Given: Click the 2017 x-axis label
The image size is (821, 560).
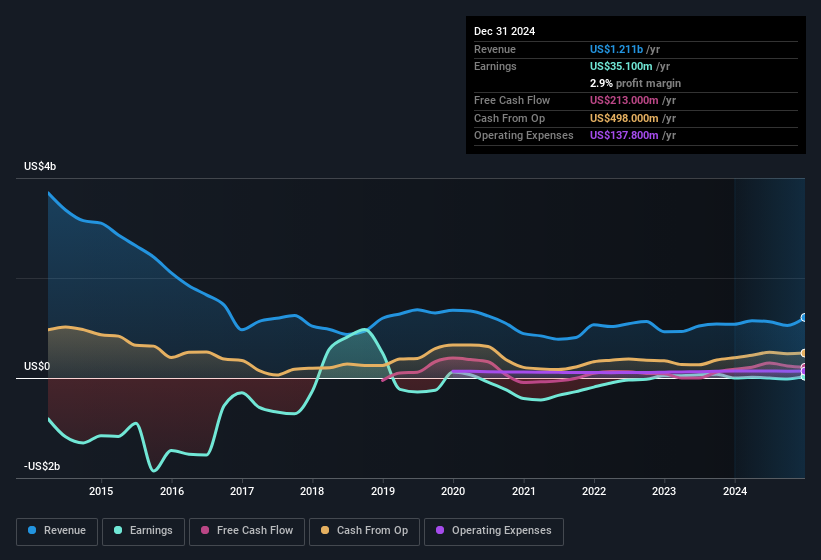Looking at the screenshot, I should pyautogui.click(x=242, y=491).
